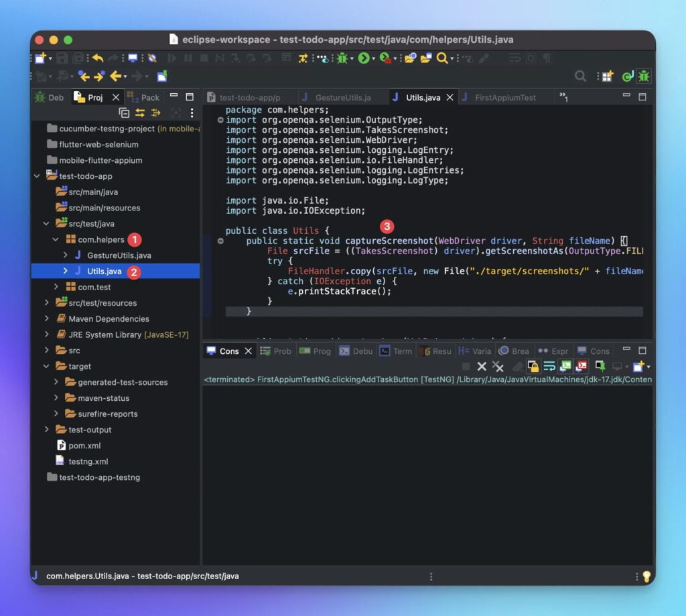
Task: Toggle Link with Editor in Project Explorer
Action: coord(140,113)
